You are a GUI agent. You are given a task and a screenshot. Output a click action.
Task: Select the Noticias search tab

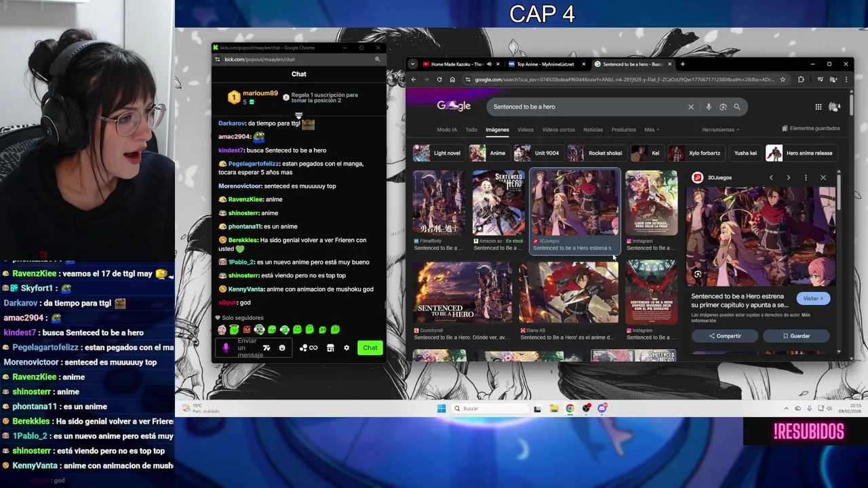click(x=593, y=129)
